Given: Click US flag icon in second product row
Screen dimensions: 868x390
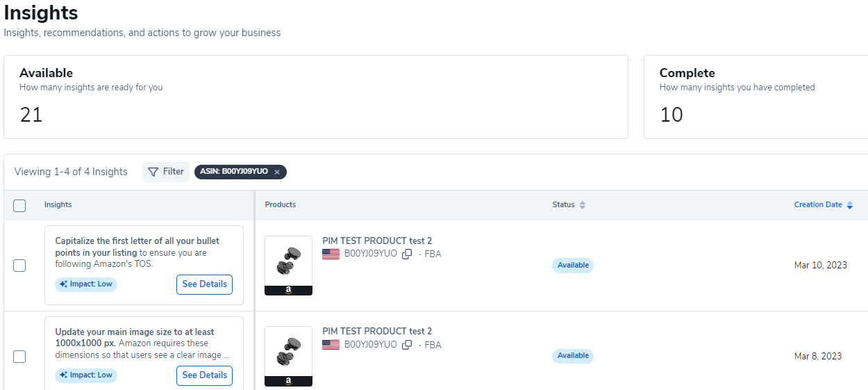Looking at the screenshot, I should pyautogui.click(x=331, y=345).
